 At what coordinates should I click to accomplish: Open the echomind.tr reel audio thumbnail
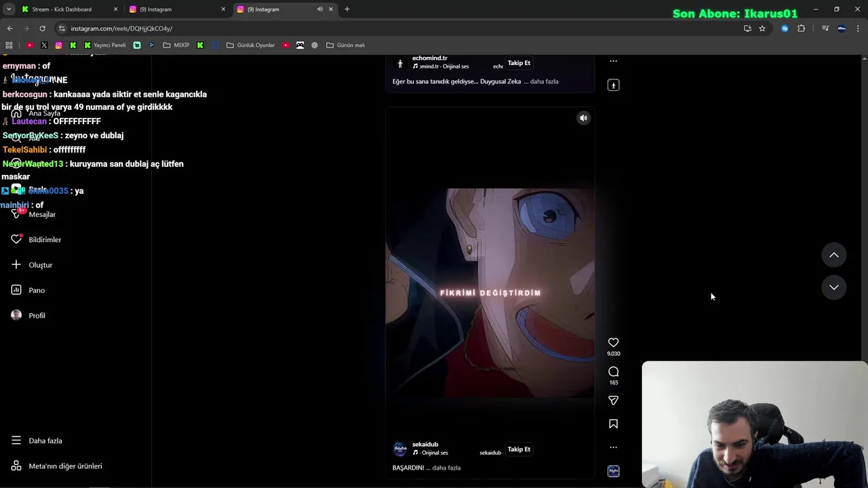coord(613,85)
